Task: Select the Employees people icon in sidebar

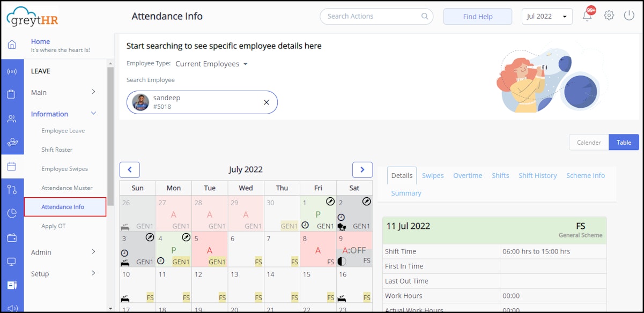Action: [x=12, y=117]
